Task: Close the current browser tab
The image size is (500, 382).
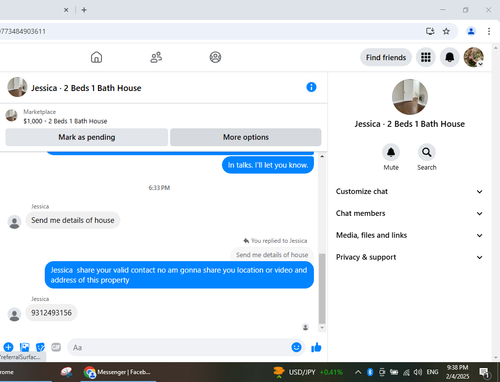Action: 66,10
